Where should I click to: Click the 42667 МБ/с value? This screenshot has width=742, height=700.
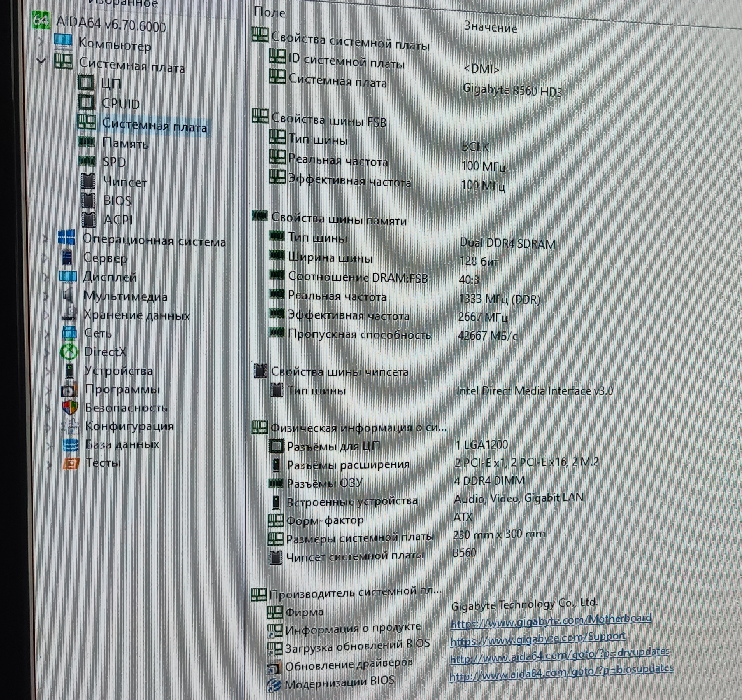488,335
